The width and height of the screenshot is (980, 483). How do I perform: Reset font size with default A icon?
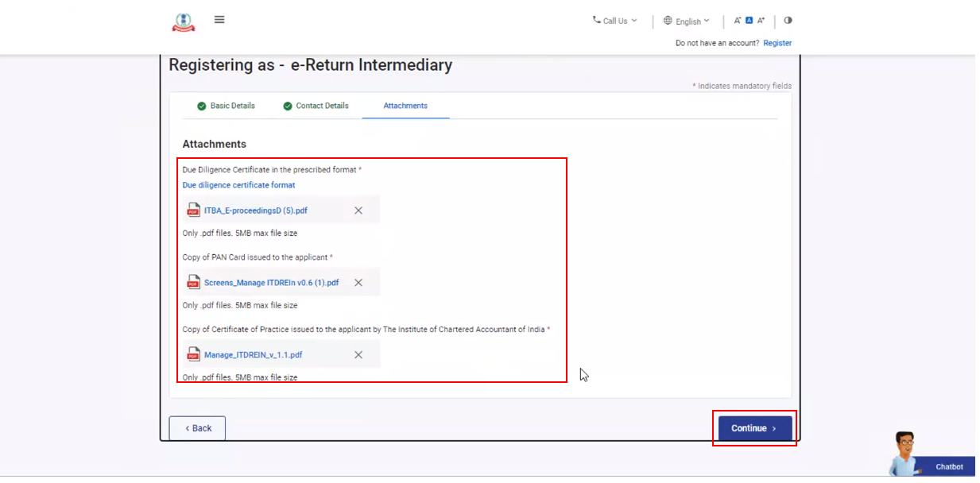tap(749, 21)
